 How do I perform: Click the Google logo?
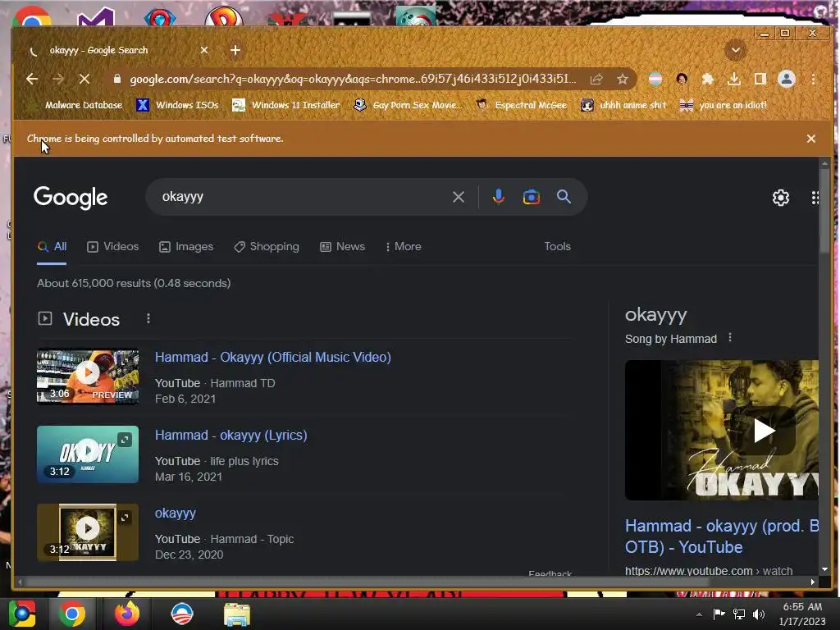pyautogui.click(x=71, y=198)
